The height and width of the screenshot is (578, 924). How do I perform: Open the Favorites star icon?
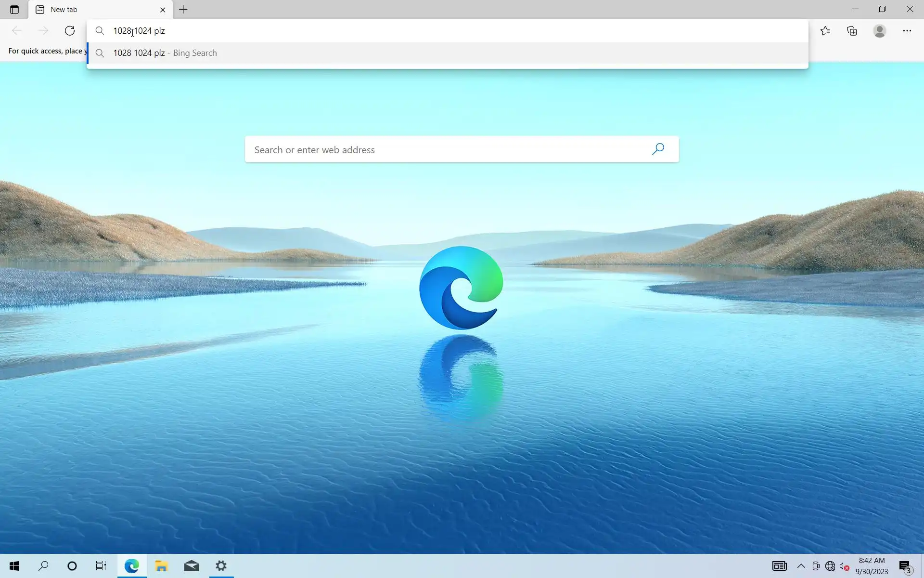(x=825, y=31)
